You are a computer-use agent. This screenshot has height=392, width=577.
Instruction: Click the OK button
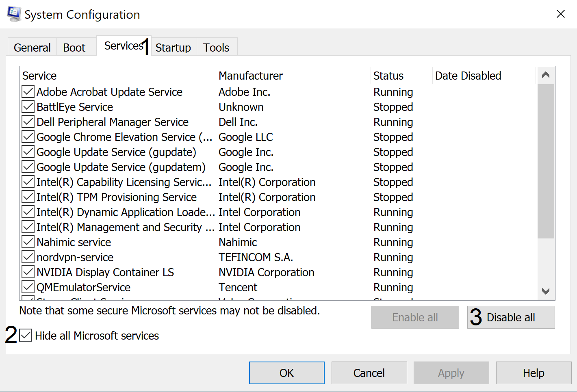coord(286,373)
